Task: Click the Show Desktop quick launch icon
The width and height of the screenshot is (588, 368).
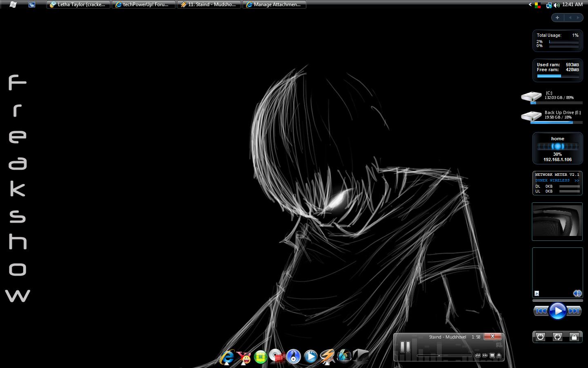Action: 32,4
